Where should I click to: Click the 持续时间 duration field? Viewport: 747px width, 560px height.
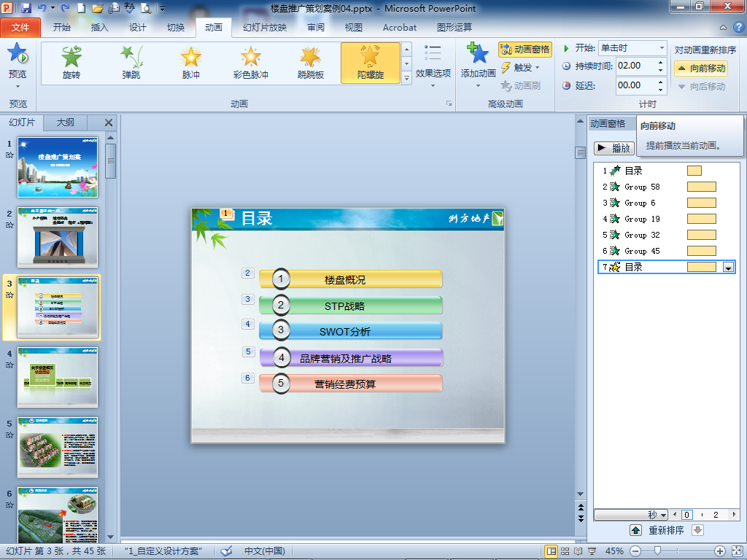tap(636, 66)
